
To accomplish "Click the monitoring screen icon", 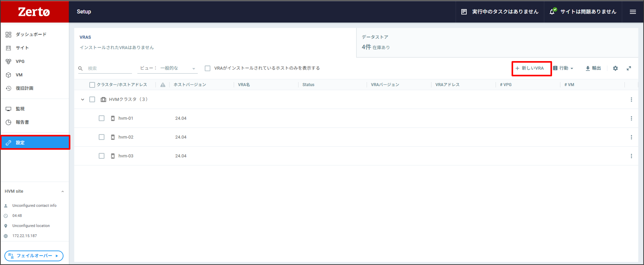I will coord(8,109).
